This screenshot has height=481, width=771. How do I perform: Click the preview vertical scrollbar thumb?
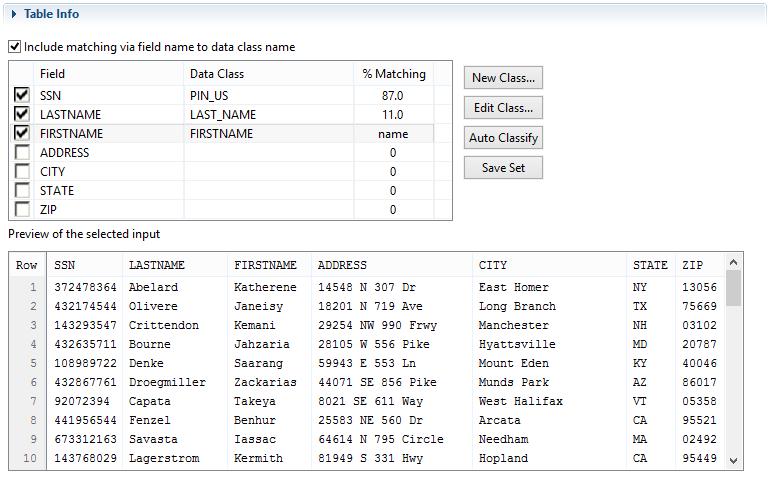point(733,288)
